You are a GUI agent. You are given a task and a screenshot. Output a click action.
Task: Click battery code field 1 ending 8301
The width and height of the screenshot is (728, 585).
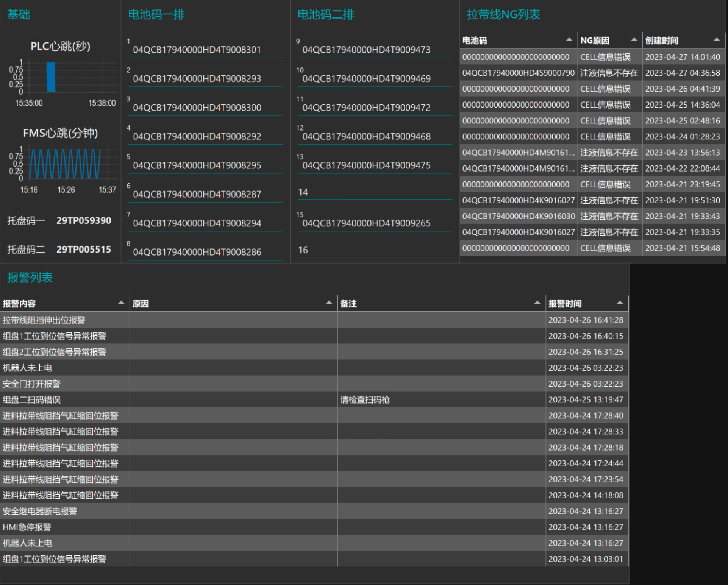click(x=197, y=50)
